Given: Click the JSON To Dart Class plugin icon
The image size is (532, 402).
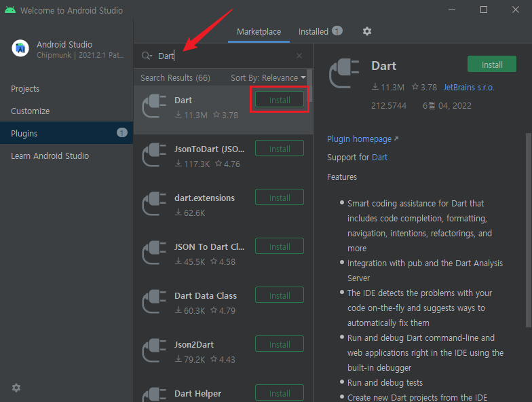Looking at the screenshot, I should click(x=155, y=253).
